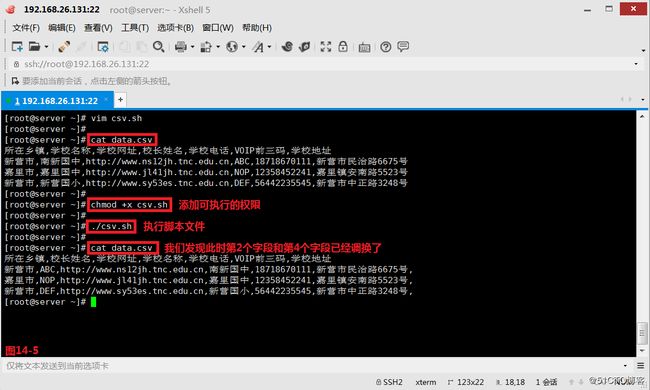Open the 选项卡(B) menu
The height and width of the screenshot is (390, 650).
click(x=175, y=28)
